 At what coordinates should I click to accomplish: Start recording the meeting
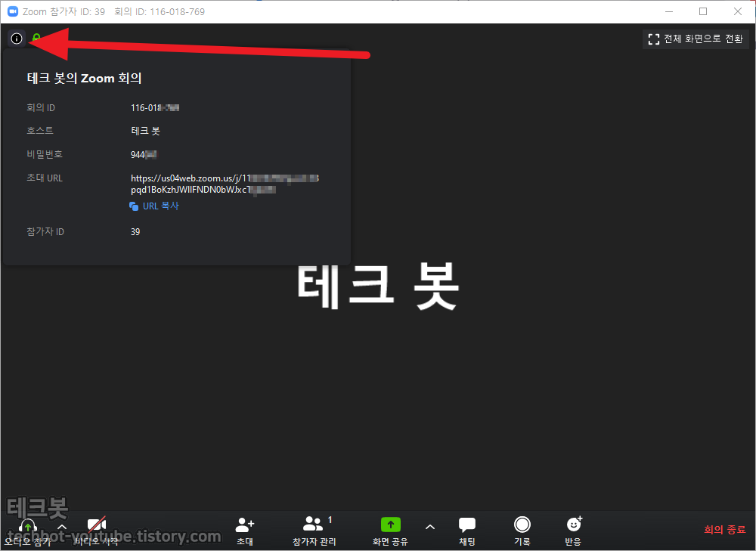(522, 531)
